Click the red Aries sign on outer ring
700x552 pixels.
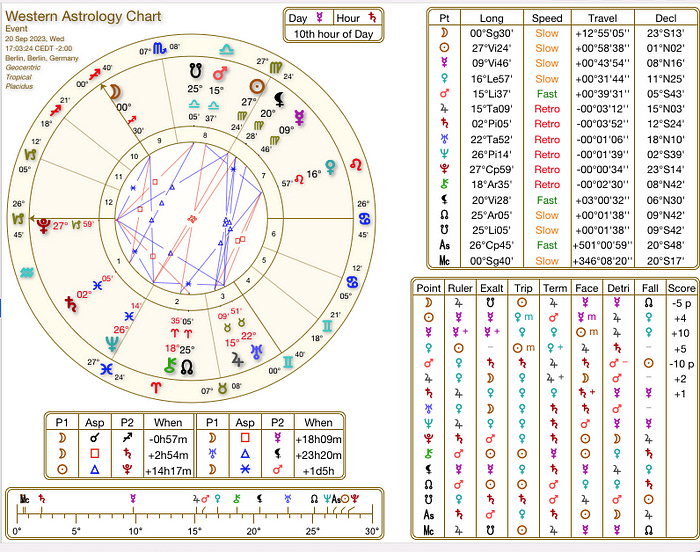tap(156, 387)
